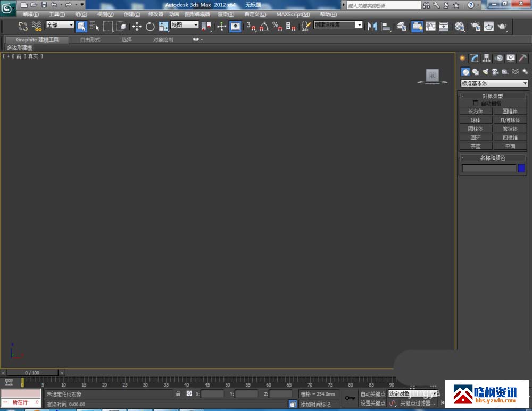The width and height of the screenshot is (532, 411).
Task: Choose the Rectangular Selection Region tool
Action: (108, 26)
